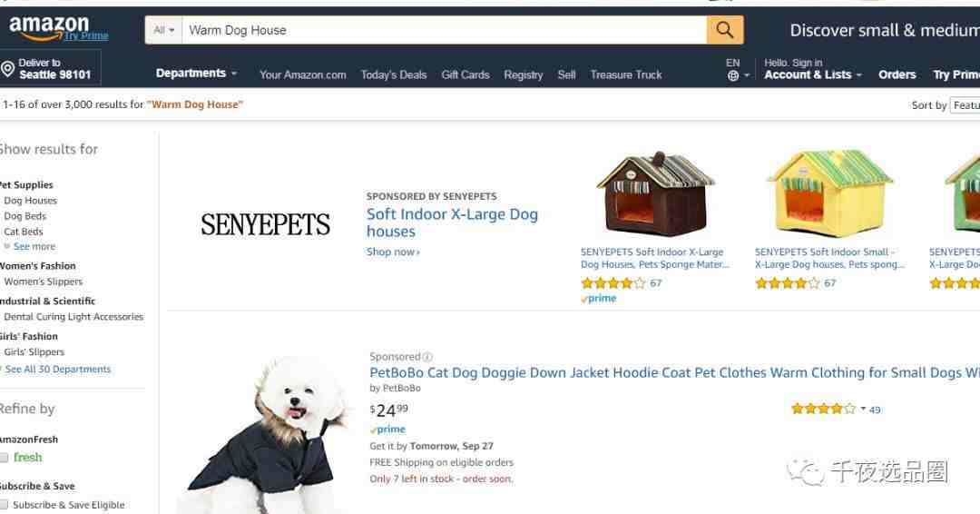
Task: Go to Gift Cards nav item
Action: coord(465,74)
